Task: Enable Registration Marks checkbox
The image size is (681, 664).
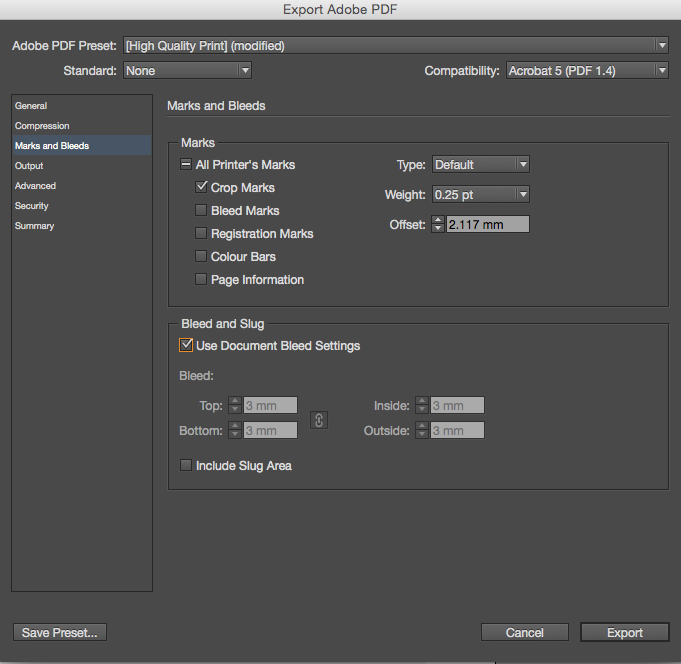Action: pyautogui.click(x=201, y=233)
